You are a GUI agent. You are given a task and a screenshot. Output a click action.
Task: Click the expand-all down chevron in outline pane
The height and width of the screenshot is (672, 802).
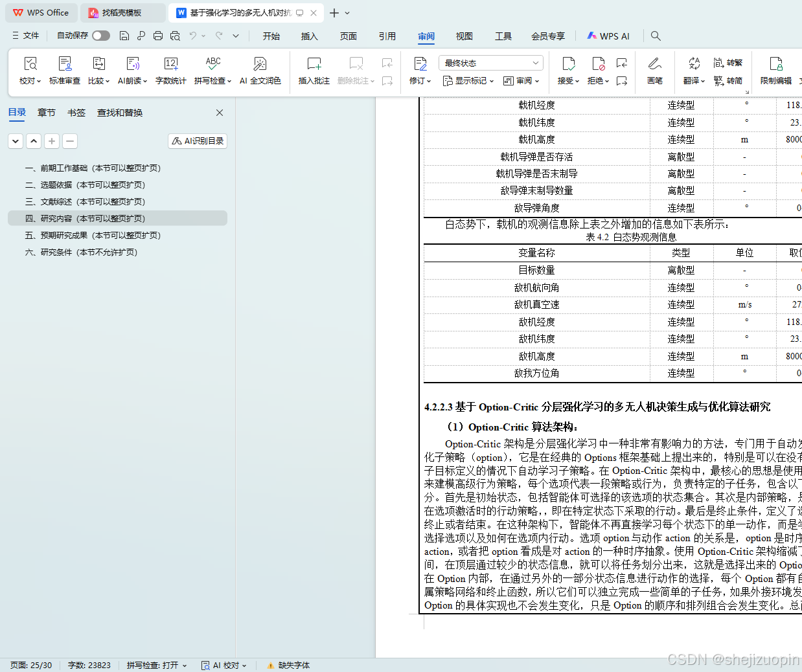click(x=16, y=140)
